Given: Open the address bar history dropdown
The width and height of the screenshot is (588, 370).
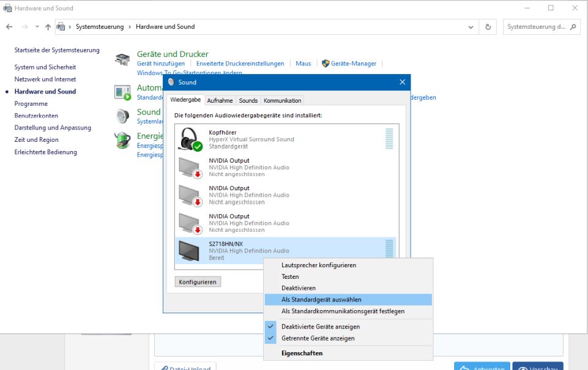Looking at the screenshot, I should point(471,27).
